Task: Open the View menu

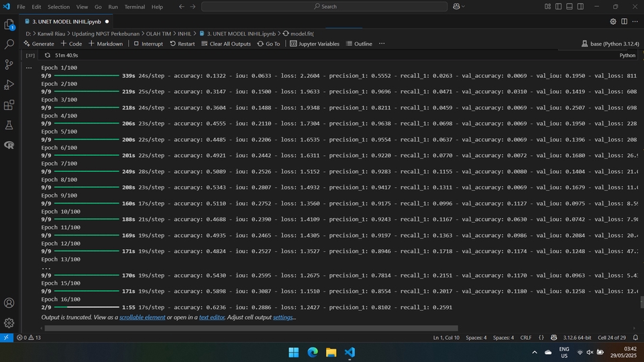Action: 82,7
